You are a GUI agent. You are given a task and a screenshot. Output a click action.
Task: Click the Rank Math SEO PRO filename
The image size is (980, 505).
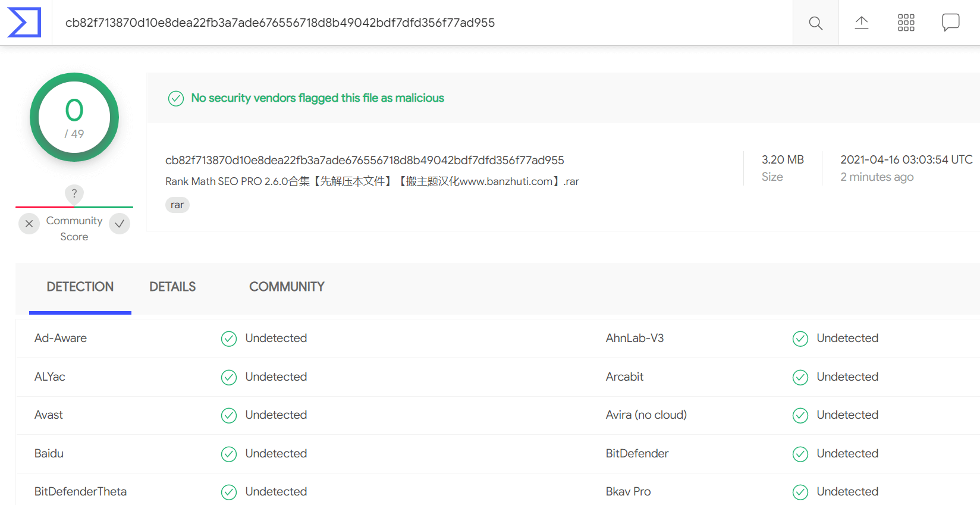[372, 181]
